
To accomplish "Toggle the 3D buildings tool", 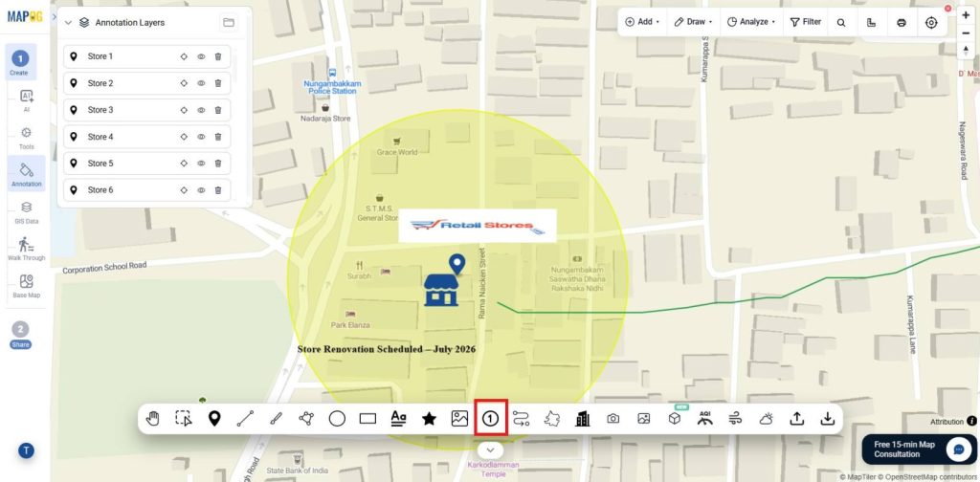I will (x=583, y=419).
